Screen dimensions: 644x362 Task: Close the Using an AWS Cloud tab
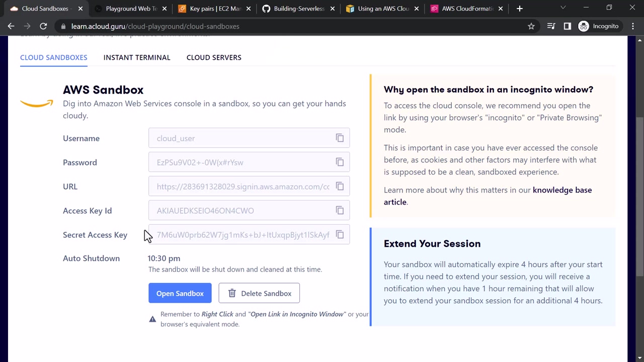coord(416,9)
